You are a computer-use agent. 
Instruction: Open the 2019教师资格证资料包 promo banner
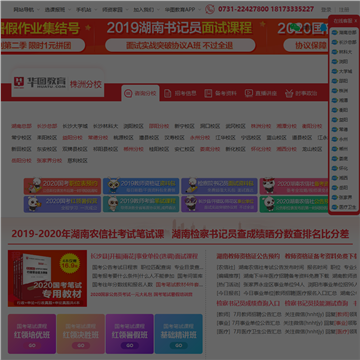(141, 186)
